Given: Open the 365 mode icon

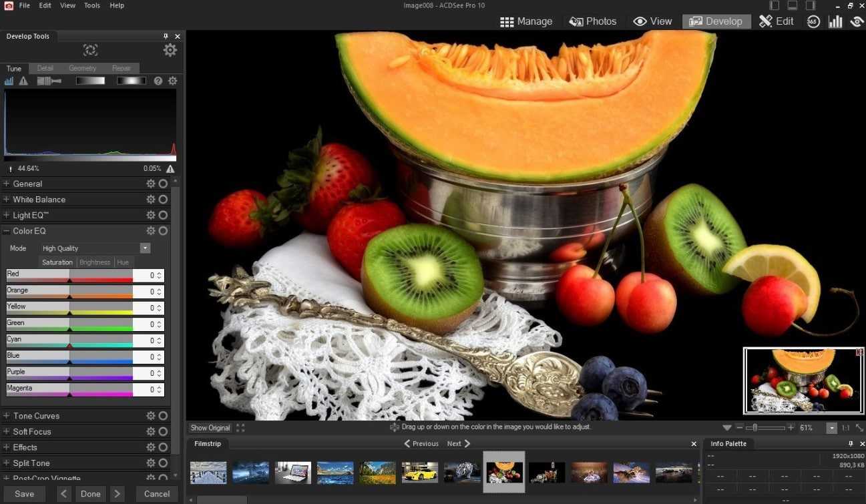Looking at the screenshot, I should (x=813, y=21).
